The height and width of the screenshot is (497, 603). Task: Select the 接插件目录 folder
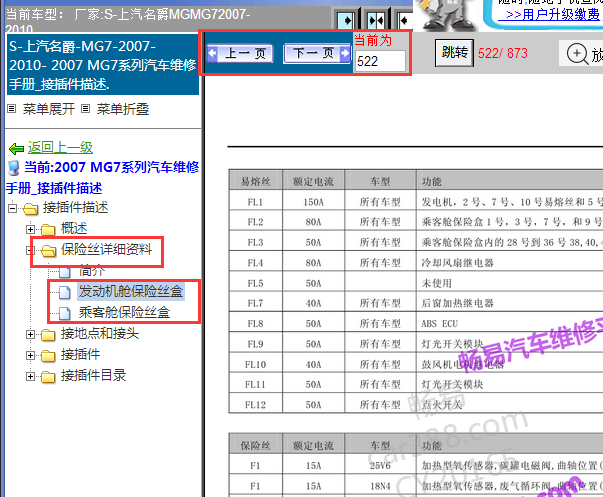93,375
